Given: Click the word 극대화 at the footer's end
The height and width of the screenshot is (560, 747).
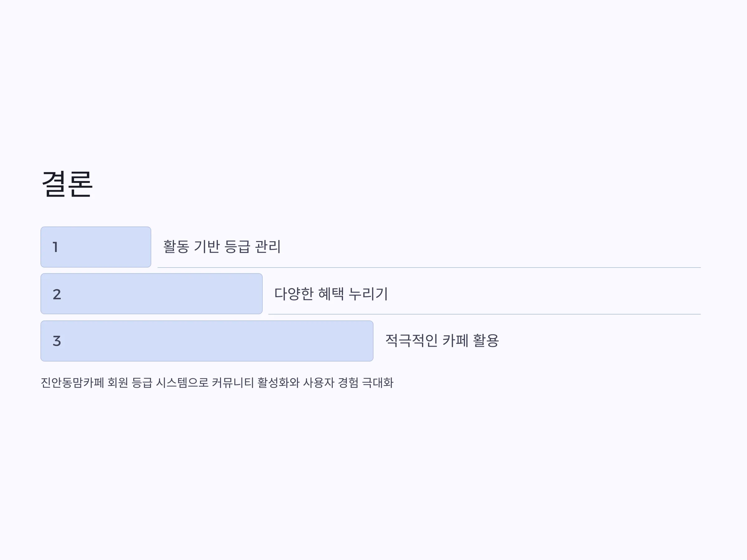Looking at the screenshot, I should [378, 382].
